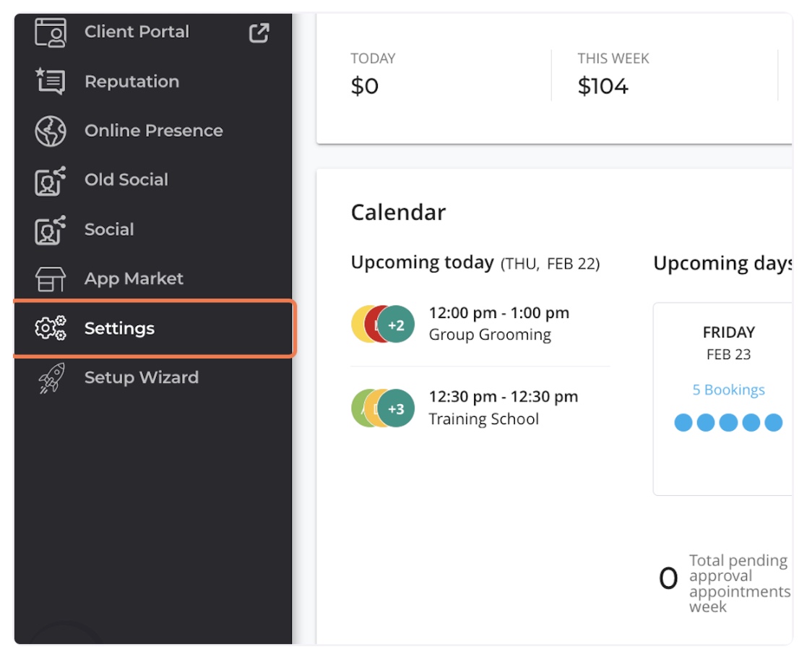
Task: Click the Old Social share icon
Action: [x=51, y=181]
